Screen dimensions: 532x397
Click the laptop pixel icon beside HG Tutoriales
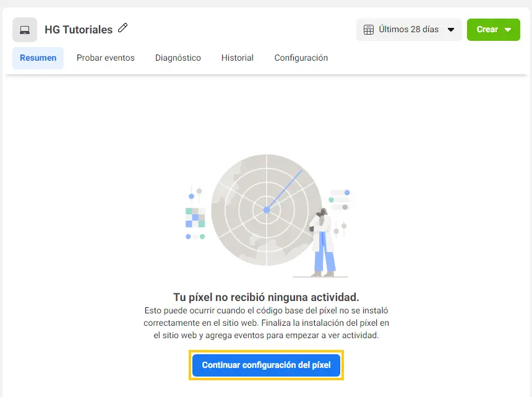tap(25, 30)
